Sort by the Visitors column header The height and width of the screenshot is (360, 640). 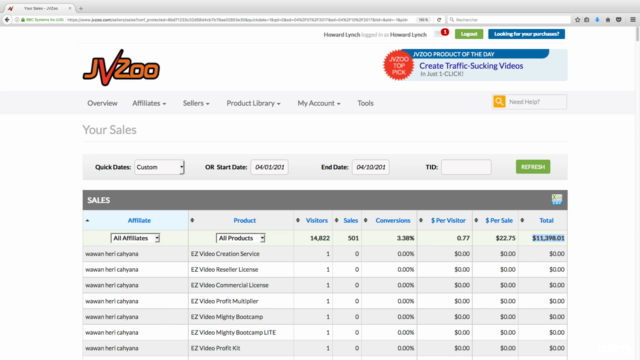[x=317, y=220]
